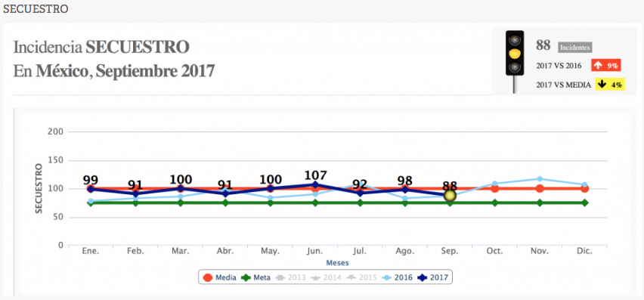The image size is (644, 300).
Task: Click the 2017 August point labeled 98
Action: pyautogui.click(x=405, y=190)
